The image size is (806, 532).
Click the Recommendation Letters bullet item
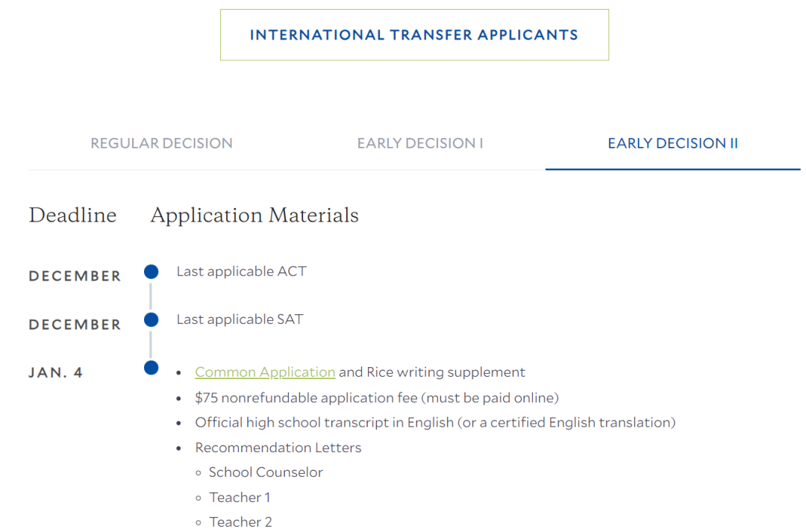pos(278,448)
